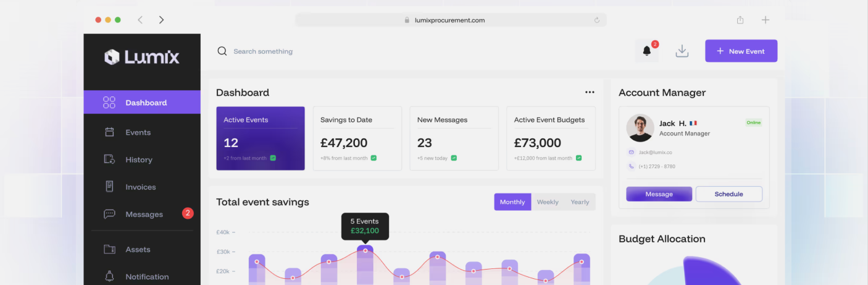Click the browser share icon
The width and height of the screenshot is (868, 285).
740,20
